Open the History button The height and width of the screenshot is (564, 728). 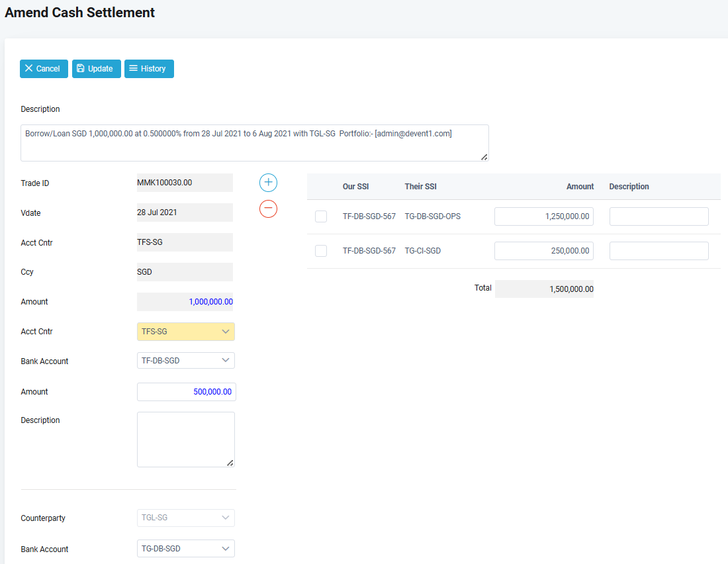(149, 69)
